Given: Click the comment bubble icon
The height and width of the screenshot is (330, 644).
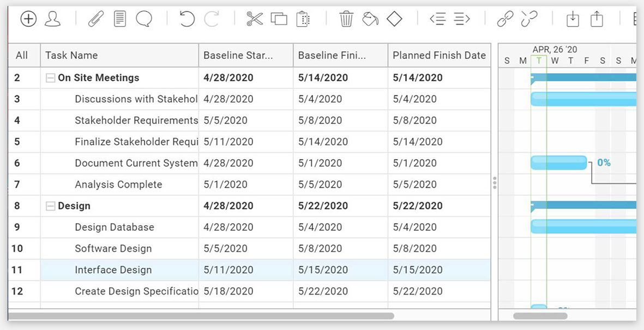Looking at the screenshot, I should point(144,19).
